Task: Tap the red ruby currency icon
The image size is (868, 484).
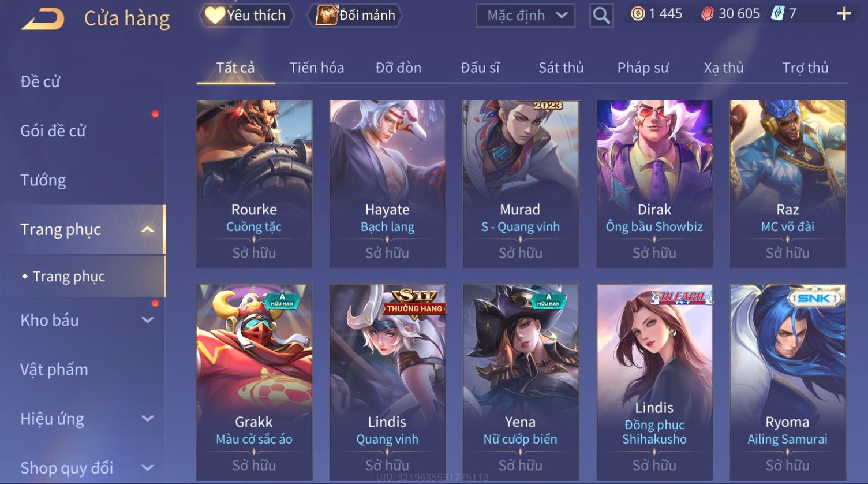Action: point(707,14)
